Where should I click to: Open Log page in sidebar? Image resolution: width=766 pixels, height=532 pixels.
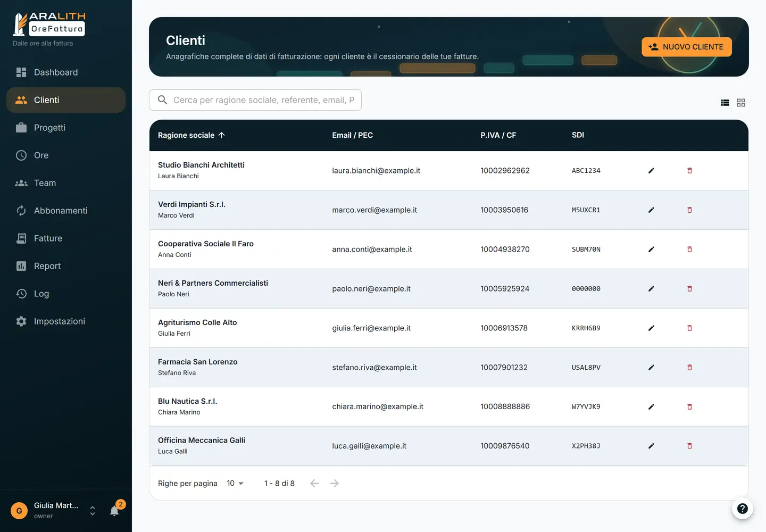coord(66,294)
